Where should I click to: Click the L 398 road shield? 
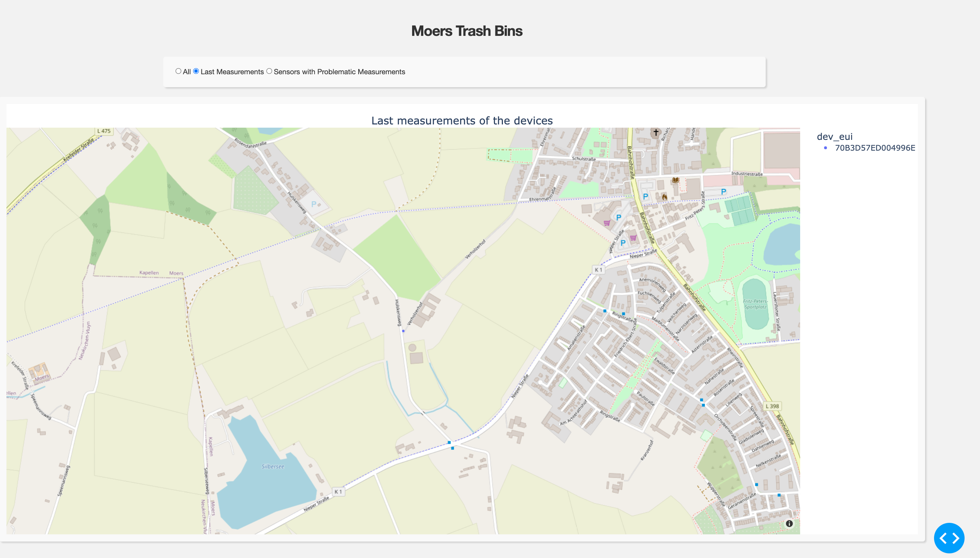[x=772, y=406]
